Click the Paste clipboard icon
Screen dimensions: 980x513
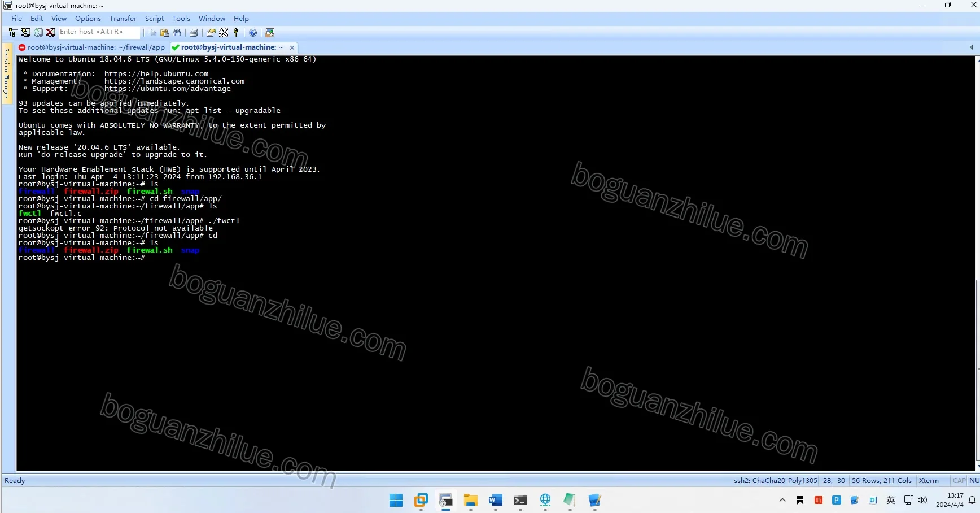pos(165,33)
